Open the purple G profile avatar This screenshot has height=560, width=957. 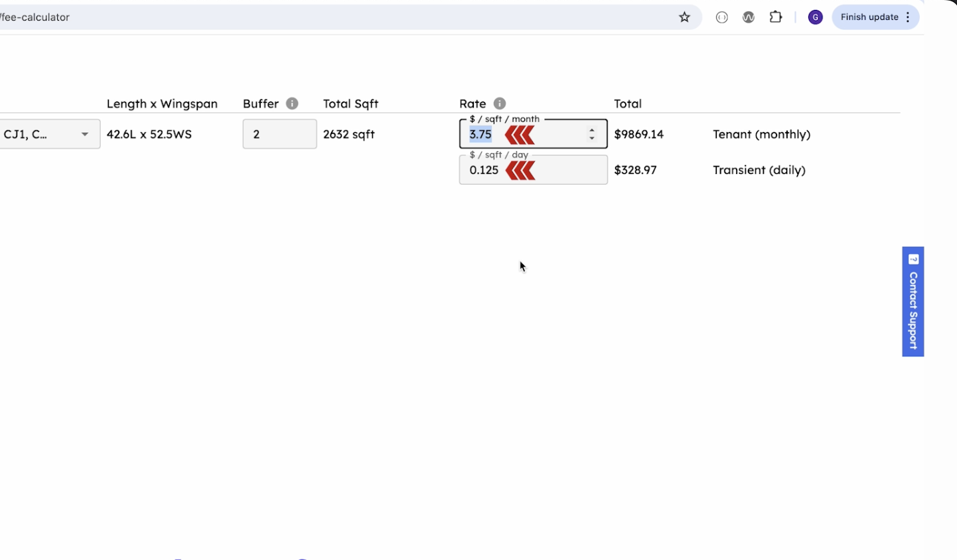[815, 17]
